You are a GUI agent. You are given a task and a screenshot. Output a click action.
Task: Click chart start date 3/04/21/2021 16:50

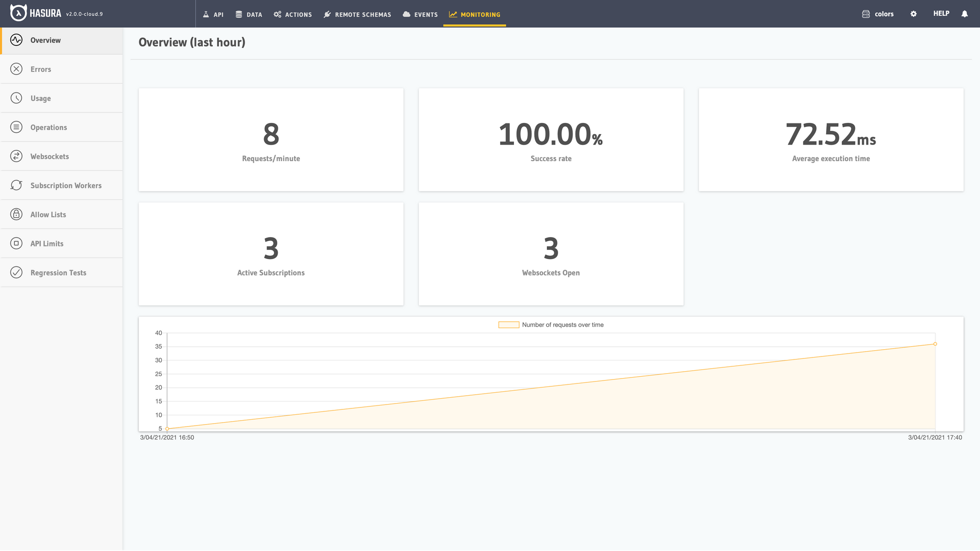tap(167, 437)
